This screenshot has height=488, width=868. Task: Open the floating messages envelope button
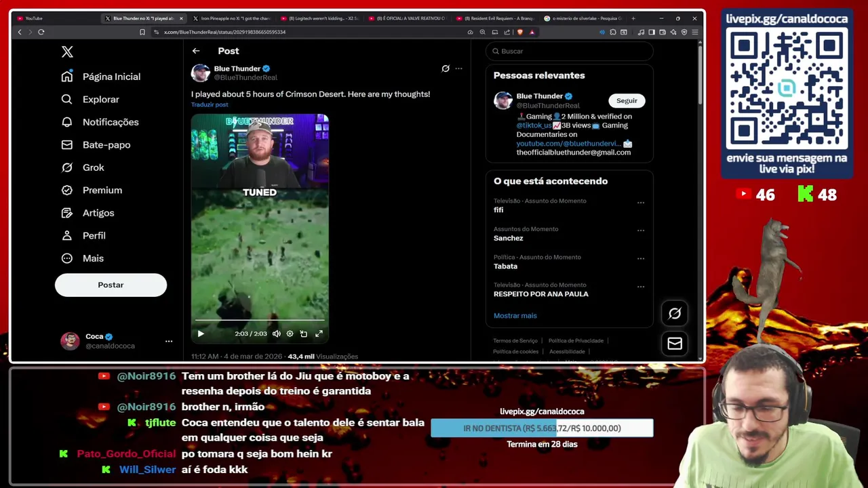pos(675,344)
